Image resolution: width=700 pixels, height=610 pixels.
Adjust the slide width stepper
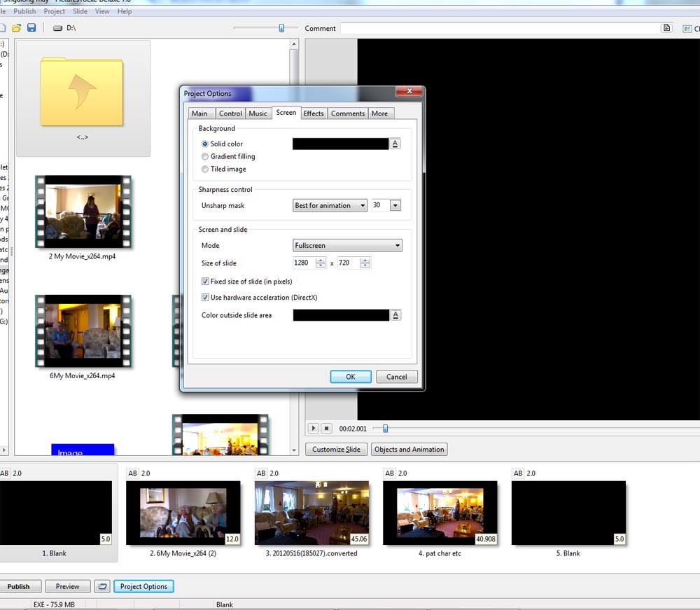coord(321,263)
